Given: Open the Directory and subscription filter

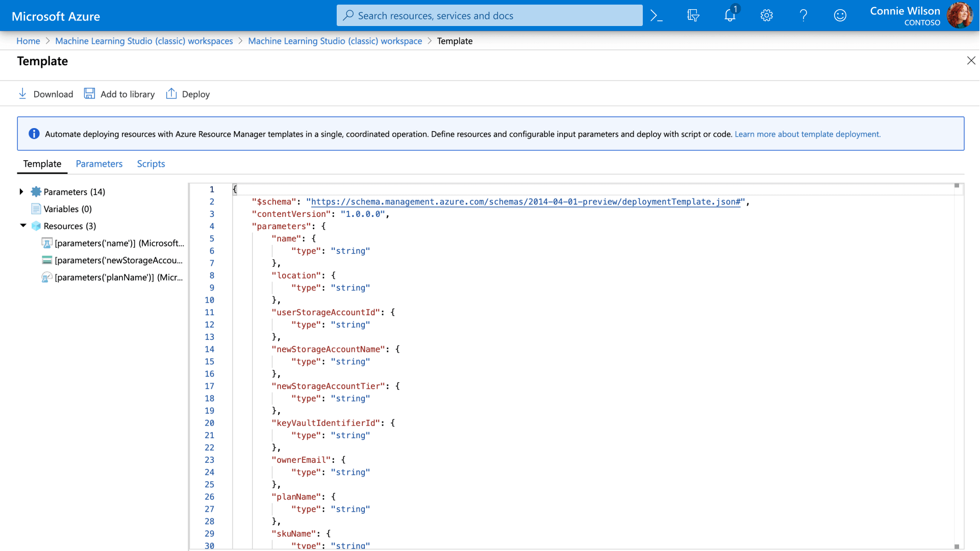Looking at the screenshot, I should (693, 16).
